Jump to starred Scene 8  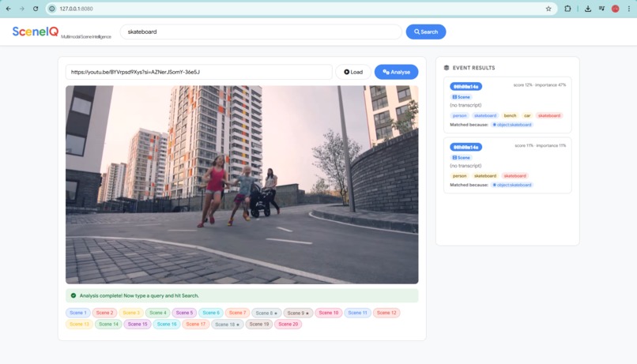pos(266,313)
